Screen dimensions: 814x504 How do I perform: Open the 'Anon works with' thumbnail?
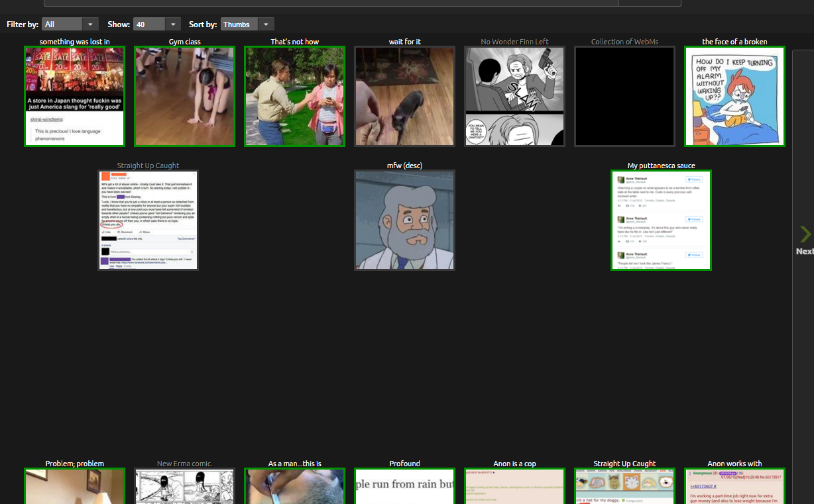(x=734, y=486)
